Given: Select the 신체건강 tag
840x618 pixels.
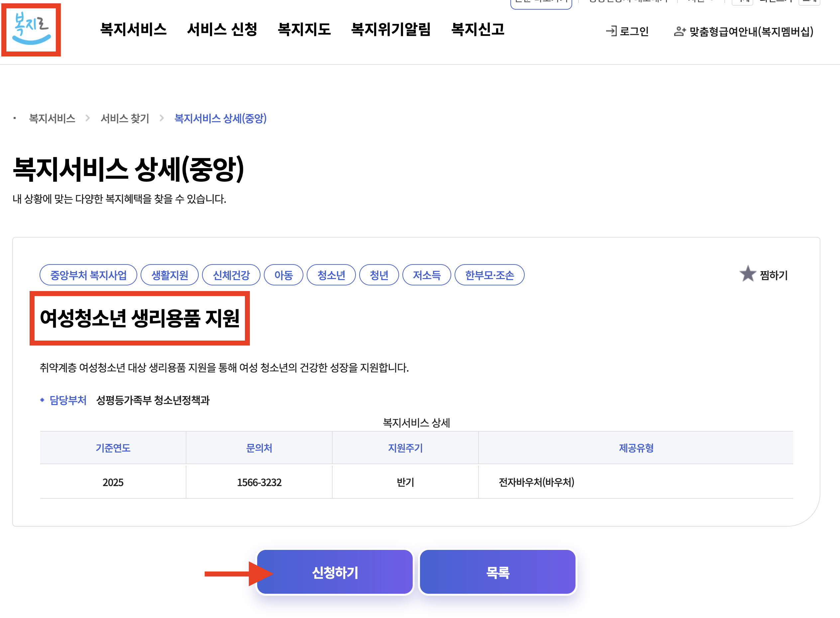Looking at the screenshot, I should tap(231, 275).
